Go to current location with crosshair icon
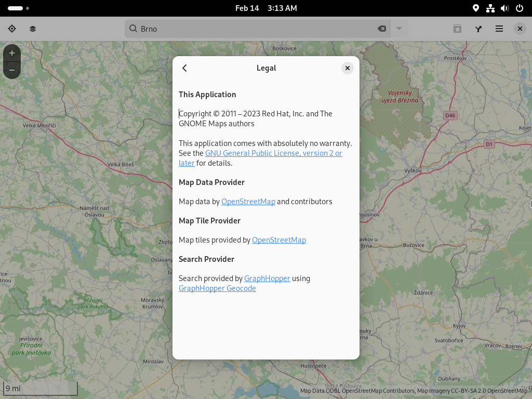 (x=12, y=29)
